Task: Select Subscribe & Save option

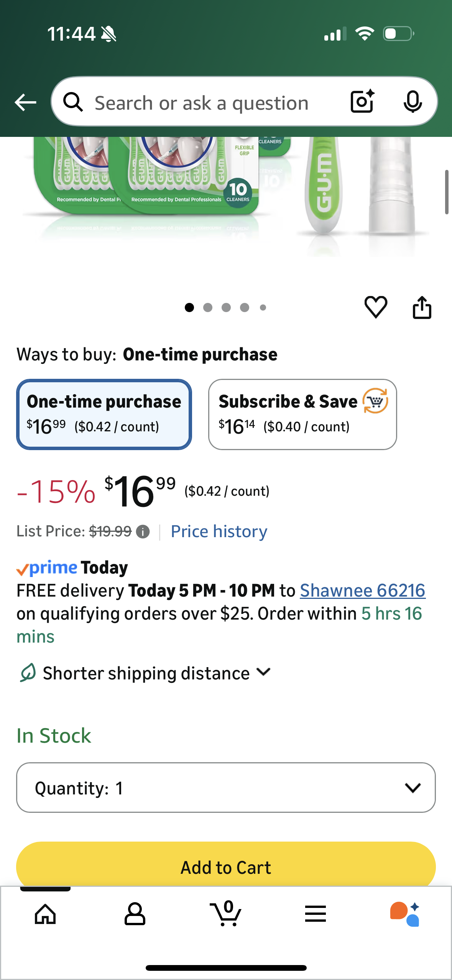Action: [x=302, y=414]
